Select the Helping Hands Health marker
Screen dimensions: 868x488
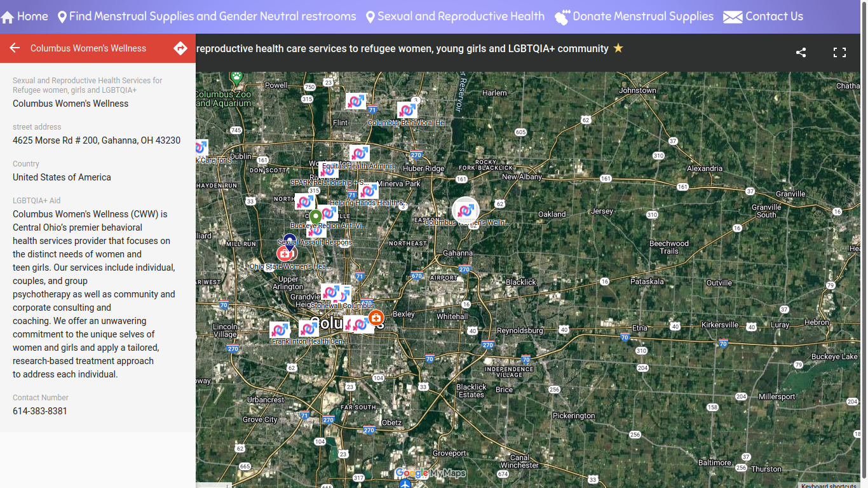coord(368,191)
